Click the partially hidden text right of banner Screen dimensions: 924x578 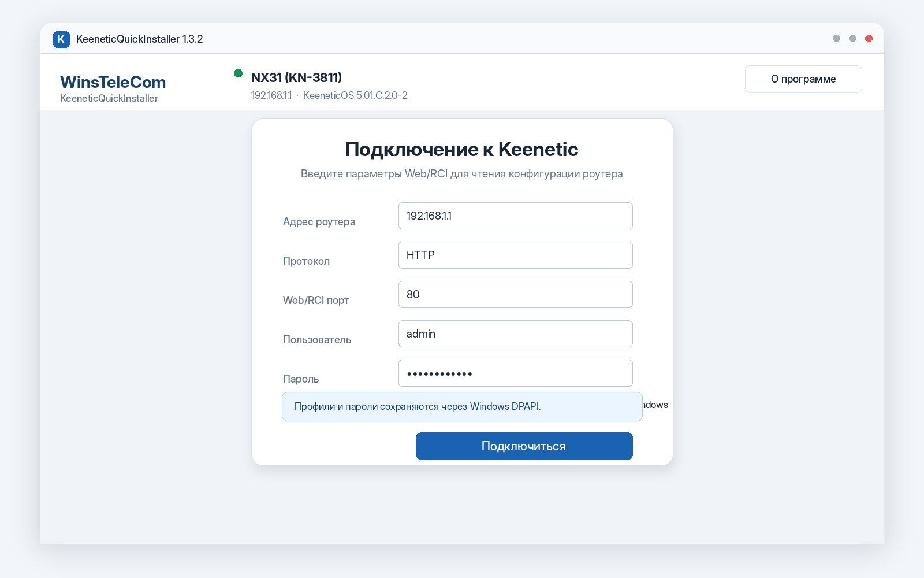pyautogui.click(x=655, y=405)
